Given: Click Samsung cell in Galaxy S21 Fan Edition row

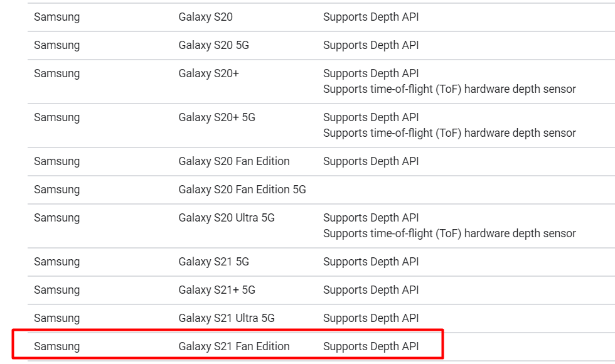Looking at the screenshot, I should (x=56, y=346).
